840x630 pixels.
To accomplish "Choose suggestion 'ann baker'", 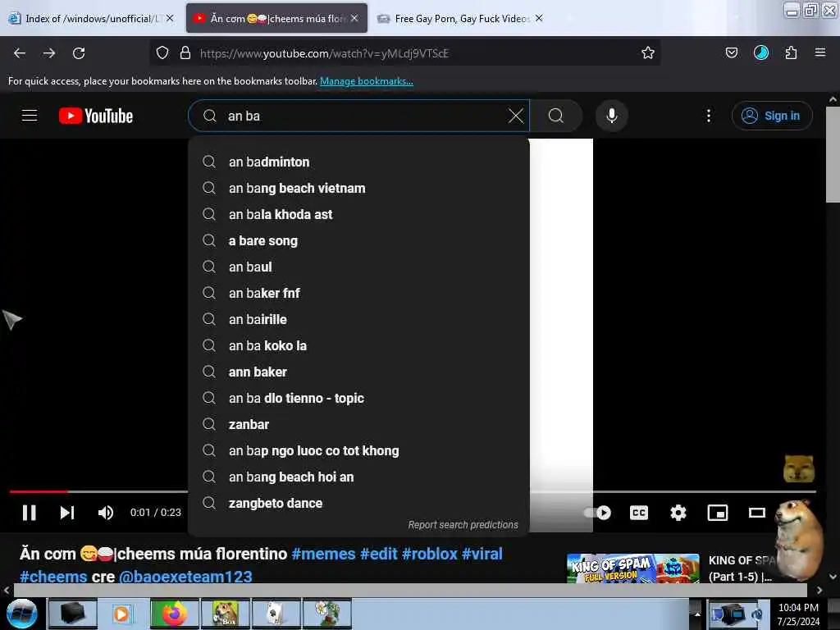I will point(358,372).
